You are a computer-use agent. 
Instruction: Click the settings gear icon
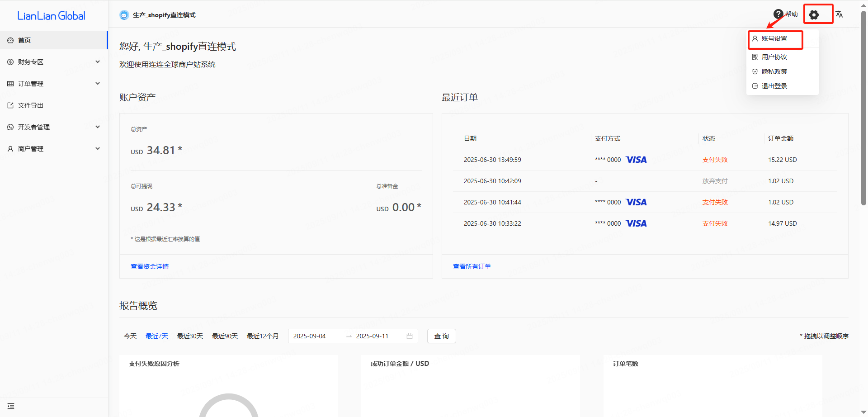(814, 15)
